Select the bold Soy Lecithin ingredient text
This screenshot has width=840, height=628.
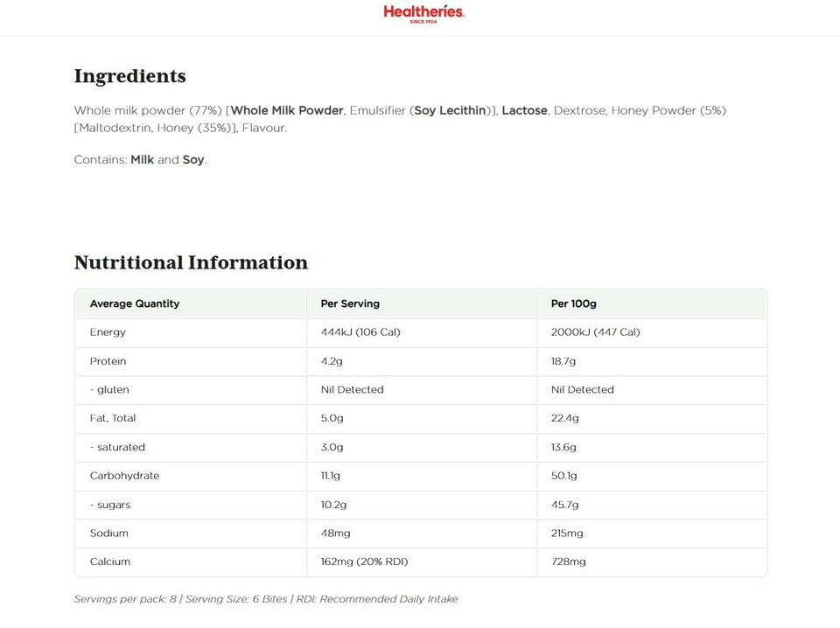(x=450, y=110)
